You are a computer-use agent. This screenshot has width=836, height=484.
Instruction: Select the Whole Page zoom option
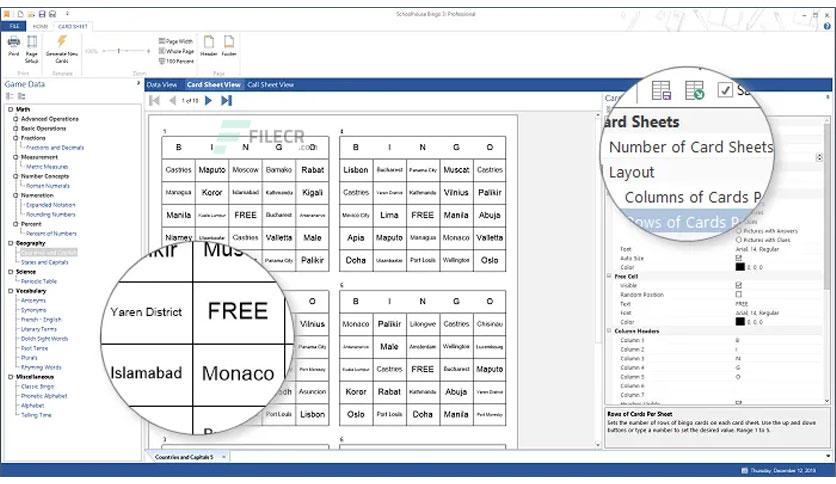pyautogui.click(x=176, y=51)
